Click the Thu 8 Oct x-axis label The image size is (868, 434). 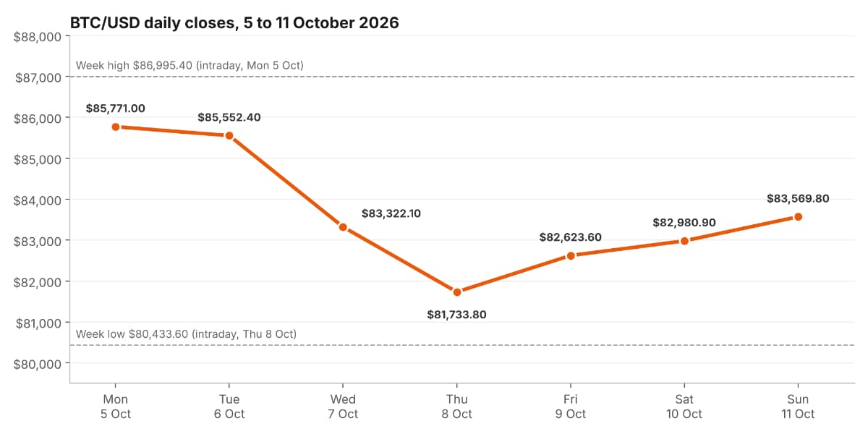(456, 407)
